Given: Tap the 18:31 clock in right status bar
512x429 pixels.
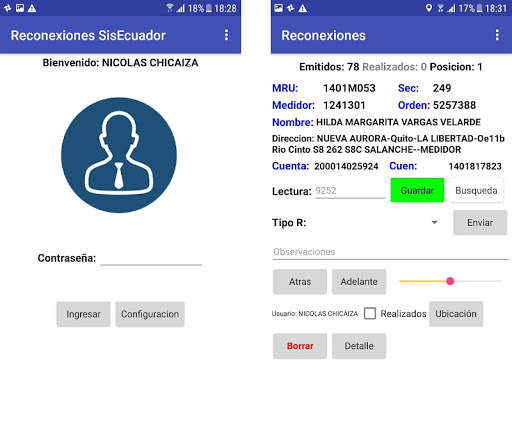Looking at the screenshot, I should coord(496,8).
